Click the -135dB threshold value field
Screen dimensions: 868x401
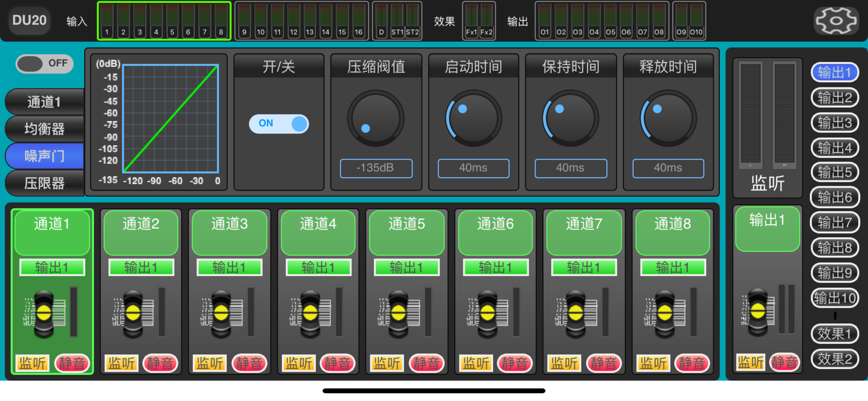tap(376, 168)
